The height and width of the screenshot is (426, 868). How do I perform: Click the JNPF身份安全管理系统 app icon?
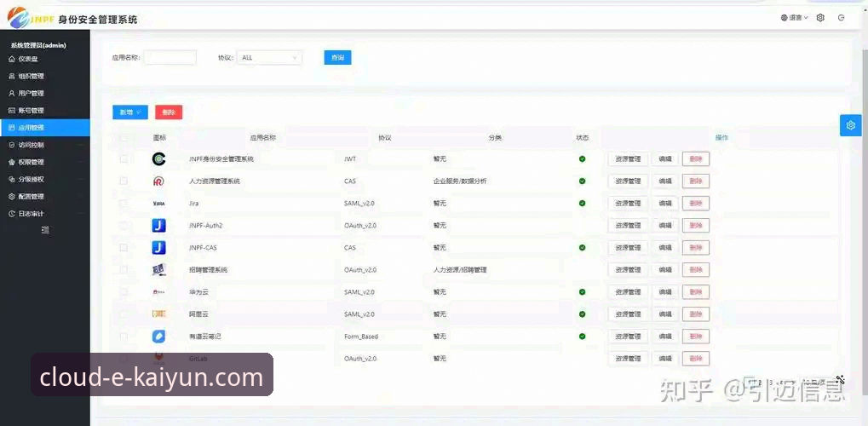click(159, 159)
